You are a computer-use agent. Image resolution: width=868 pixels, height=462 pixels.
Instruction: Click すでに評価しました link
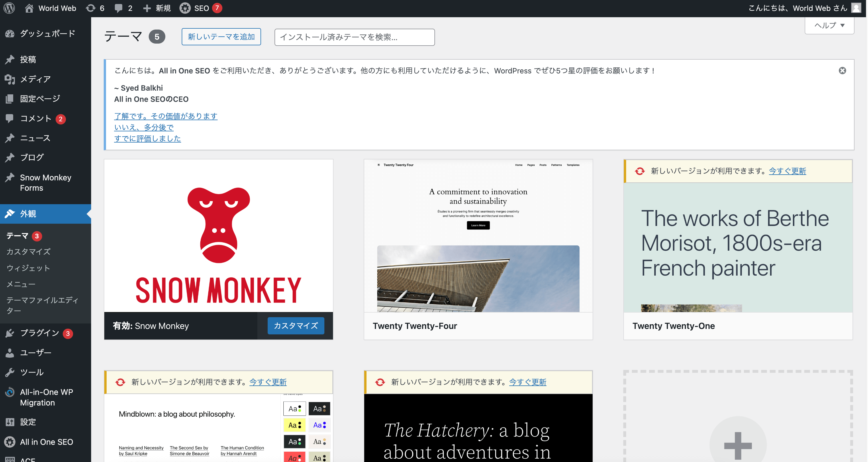[x=148, y=139]
